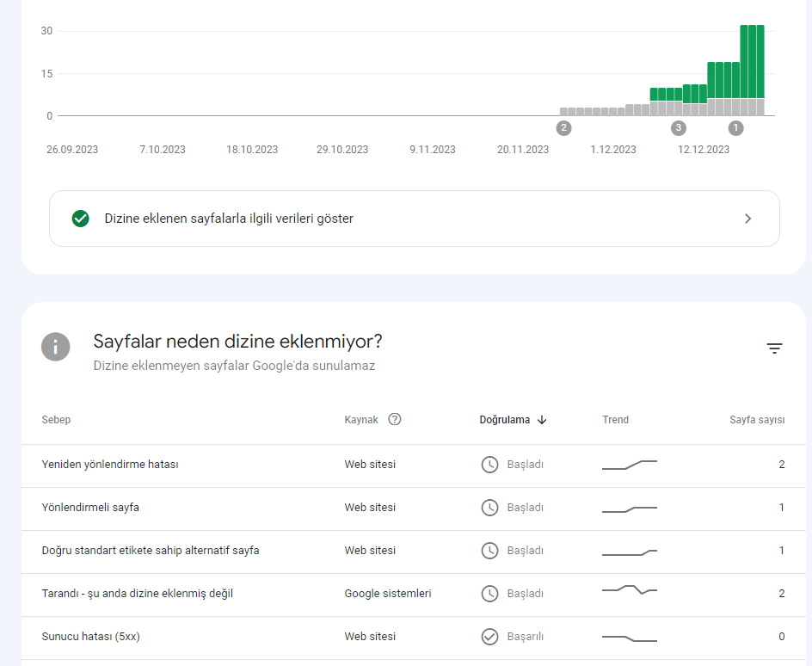Click the Sebep column header
812x666 pixels.
pyautogui.click(x=56, y=420)
